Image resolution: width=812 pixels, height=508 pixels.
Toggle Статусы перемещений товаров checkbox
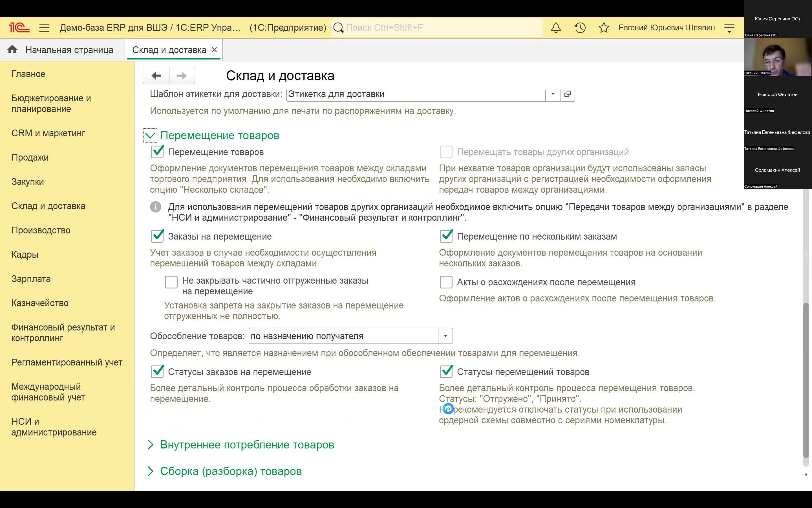[446, 372]
